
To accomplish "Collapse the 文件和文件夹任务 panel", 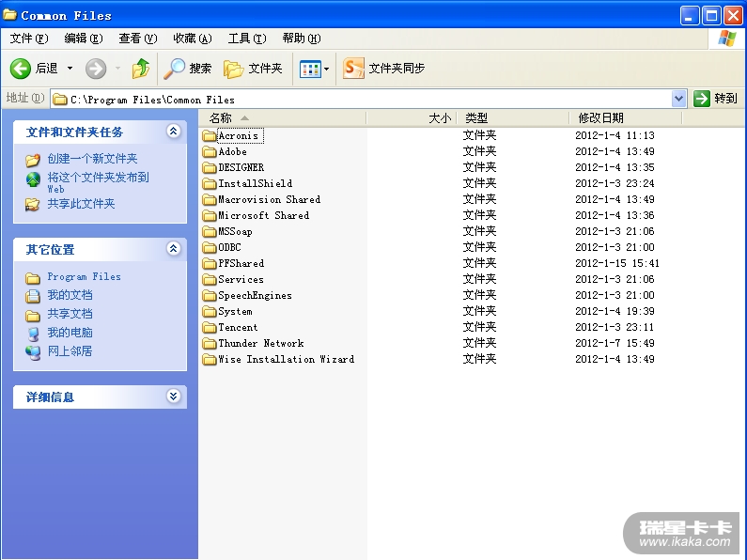I will 174,132.
